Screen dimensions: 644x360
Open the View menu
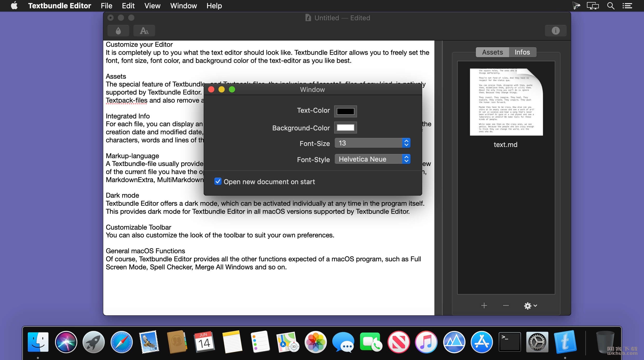[152, 6]
